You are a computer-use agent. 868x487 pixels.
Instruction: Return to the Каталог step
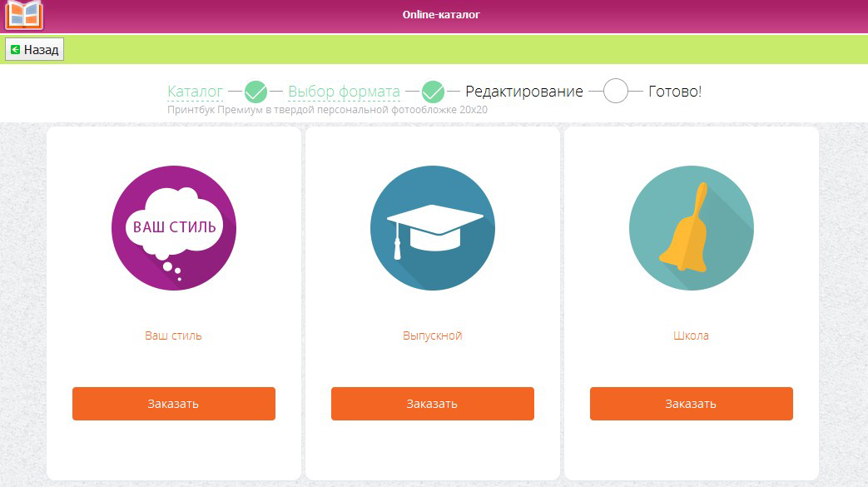point(195,92)
